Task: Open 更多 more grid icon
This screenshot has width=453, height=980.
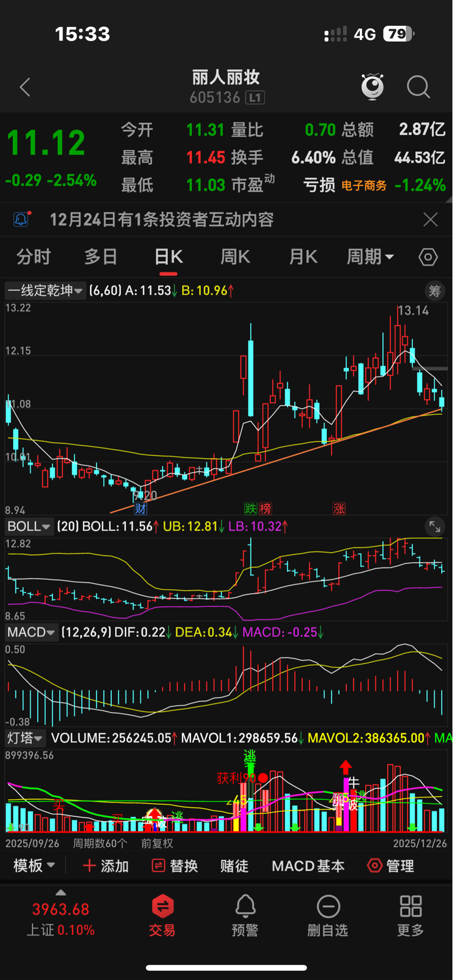Action: point(411,915)
